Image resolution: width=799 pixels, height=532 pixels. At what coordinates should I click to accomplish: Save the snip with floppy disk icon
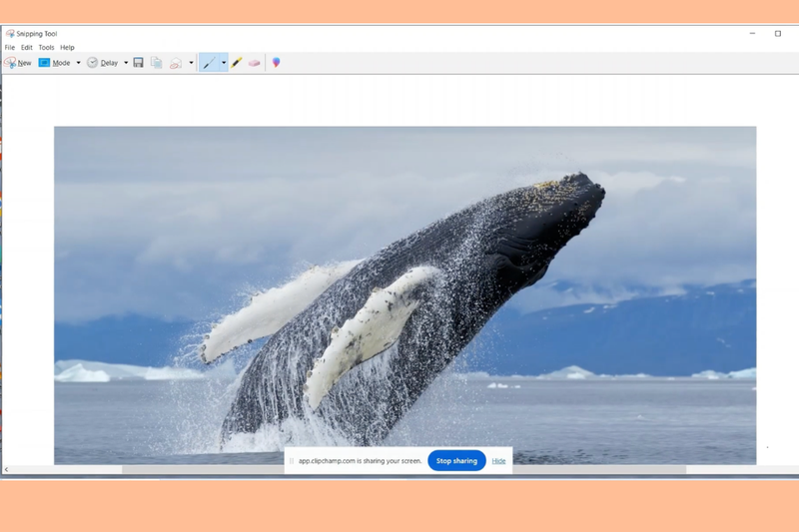click(138, 63)
